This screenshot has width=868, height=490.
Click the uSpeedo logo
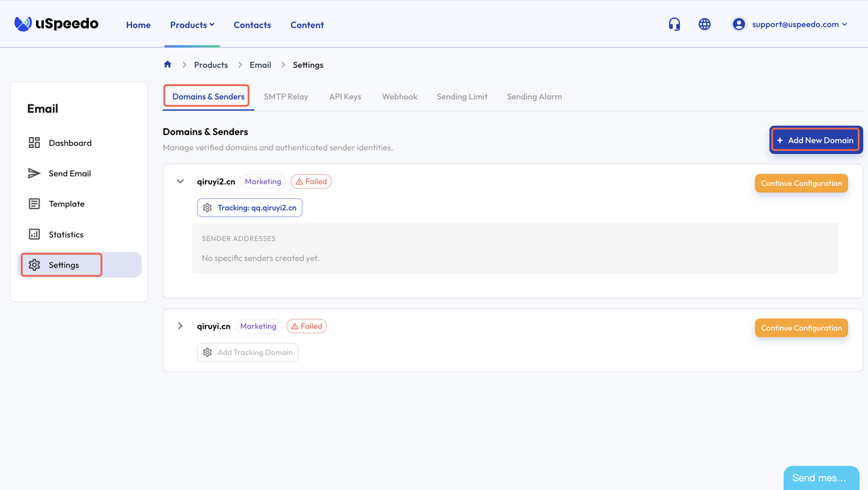tap(56, 24)
